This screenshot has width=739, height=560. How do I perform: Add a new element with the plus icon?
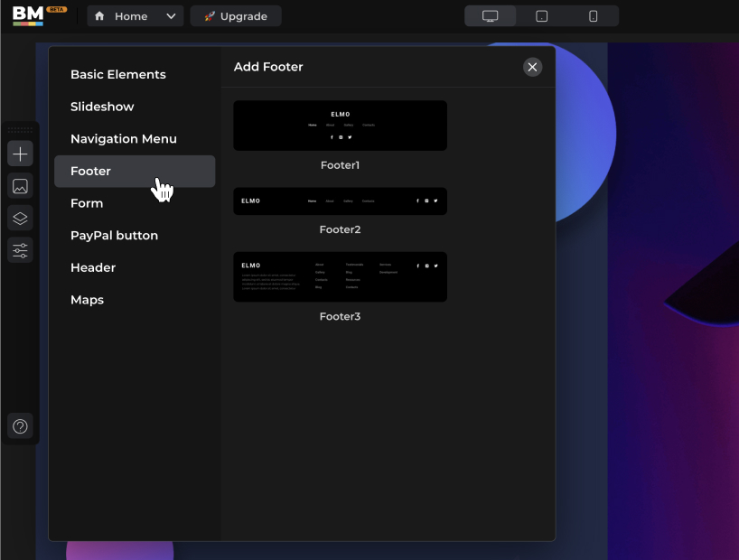click(x=19, y=154)
